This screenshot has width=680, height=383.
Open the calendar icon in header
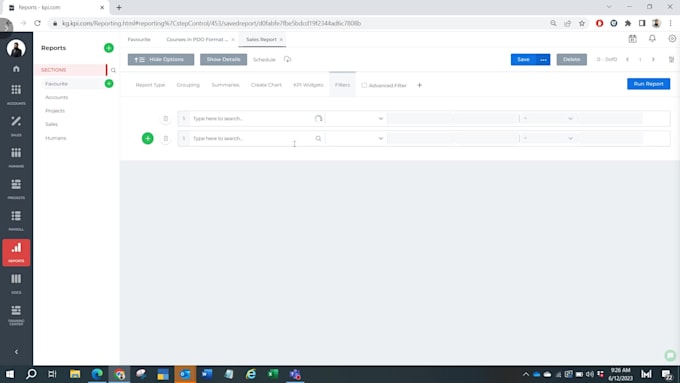[x=633, y=39]
